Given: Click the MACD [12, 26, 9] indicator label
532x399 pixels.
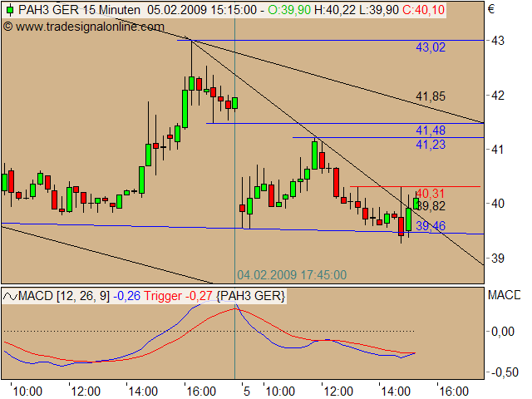Looking at the screenshot, I should click(x=65, y=296).
